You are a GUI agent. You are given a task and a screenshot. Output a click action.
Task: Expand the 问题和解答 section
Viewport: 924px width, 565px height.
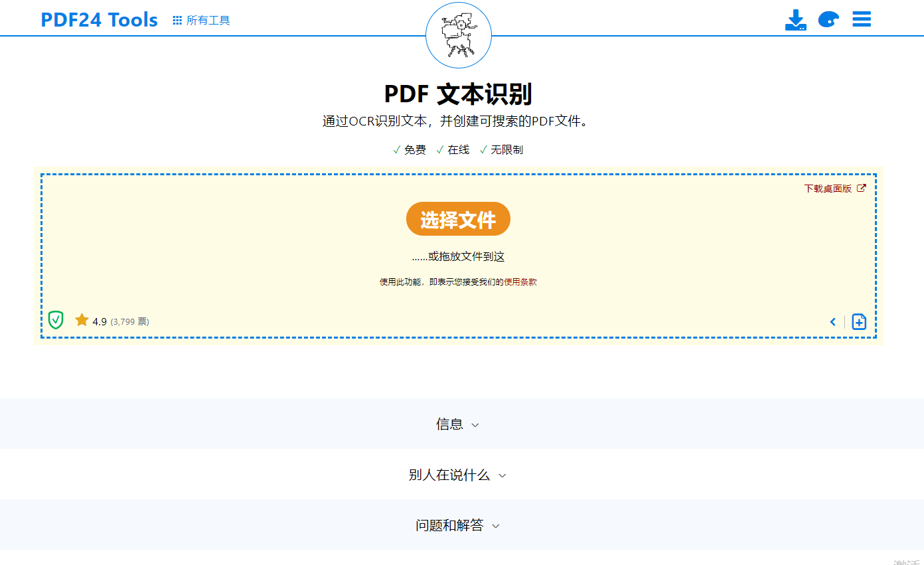coord(457,525)
